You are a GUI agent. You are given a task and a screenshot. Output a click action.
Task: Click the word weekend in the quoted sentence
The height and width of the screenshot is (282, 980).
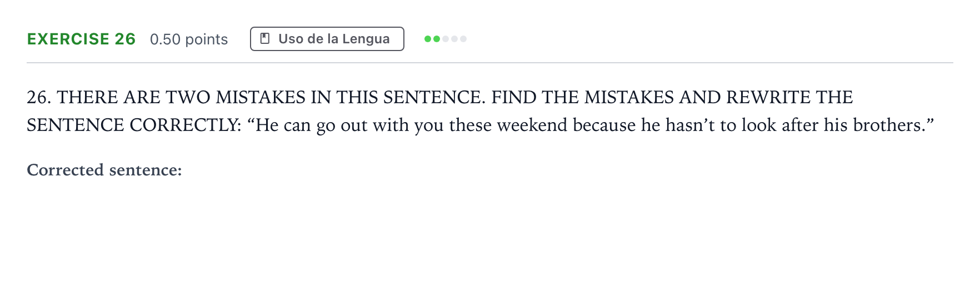click(x=532, y=125)
